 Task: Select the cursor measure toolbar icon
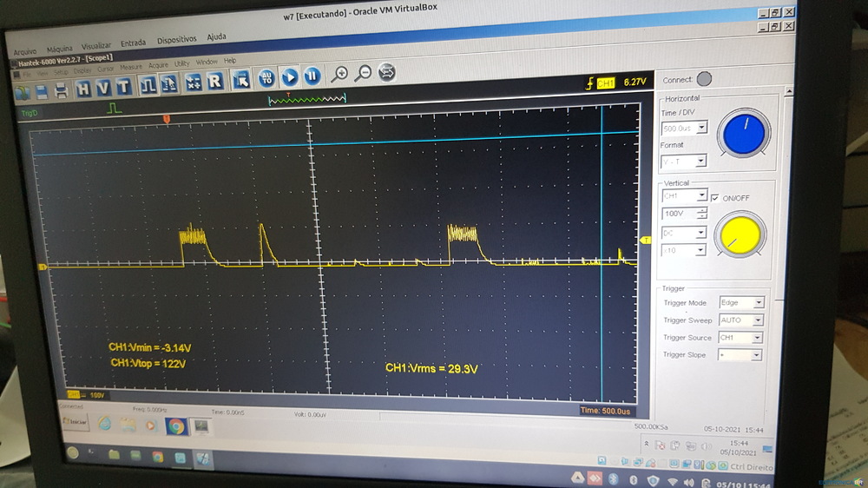(169, 84)
